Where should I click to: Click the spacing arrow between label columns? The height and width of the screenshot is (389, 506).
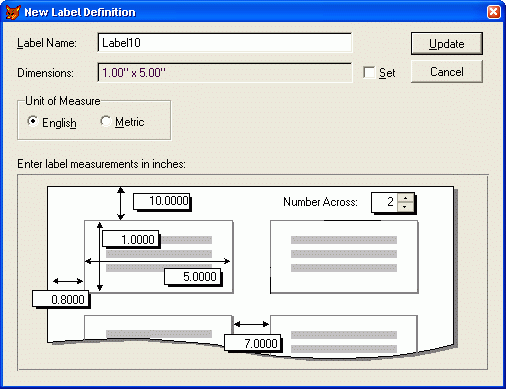click(251, 324)
